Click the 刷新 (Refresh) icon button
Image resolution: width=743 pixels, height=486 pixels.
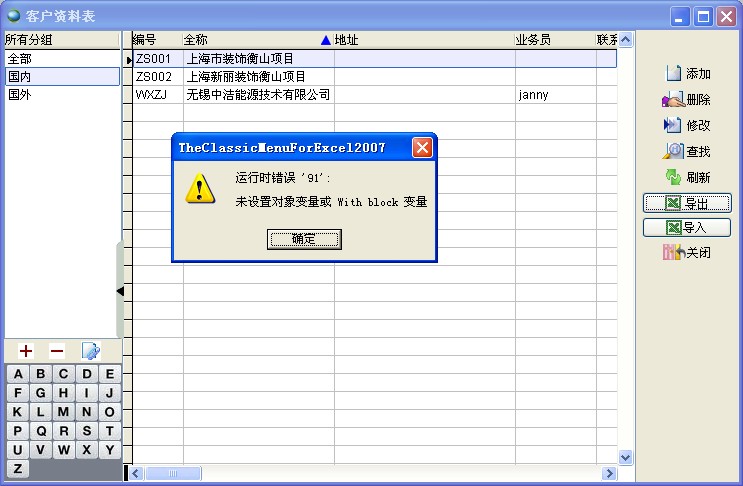pos(686,177)
